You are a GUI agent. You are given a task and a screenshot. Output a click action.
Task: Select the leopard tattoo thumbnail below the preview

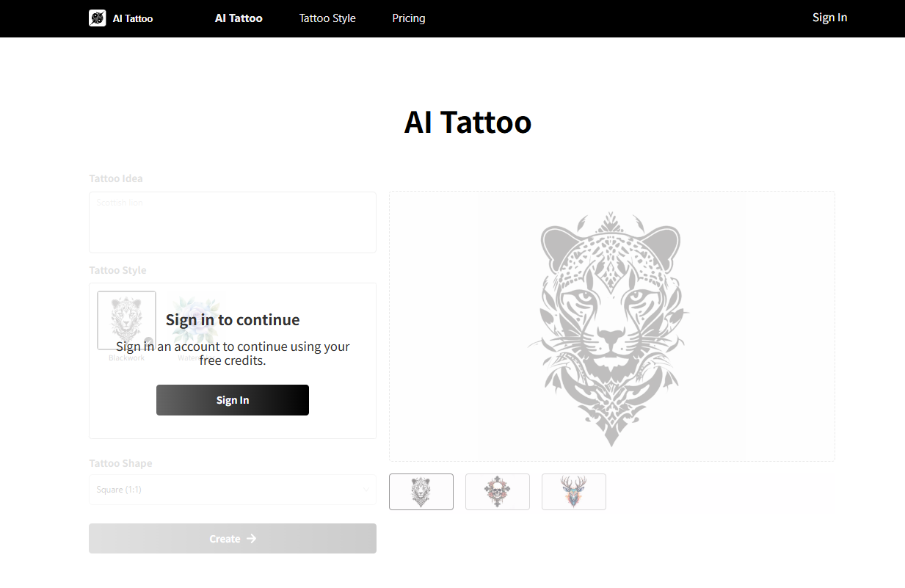pyautogui.click(x=421, y=492)
